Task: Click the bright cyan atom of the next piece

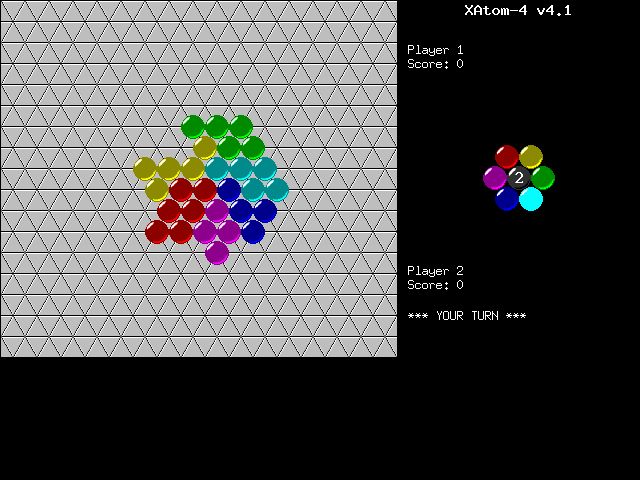Action: click(531, 199)
